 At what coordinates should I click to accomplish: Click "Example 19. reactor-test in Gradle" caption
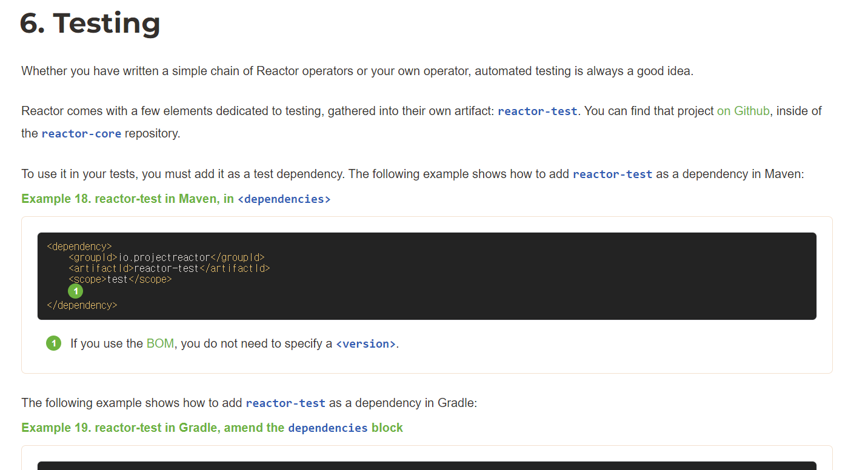(212, 428)
